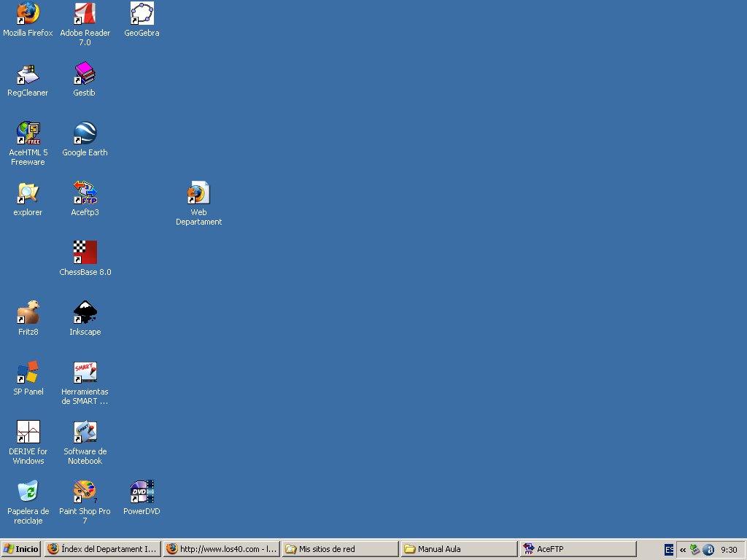Switch to the los40.com Firefox window
747x560 pixels.
[221, 549]
